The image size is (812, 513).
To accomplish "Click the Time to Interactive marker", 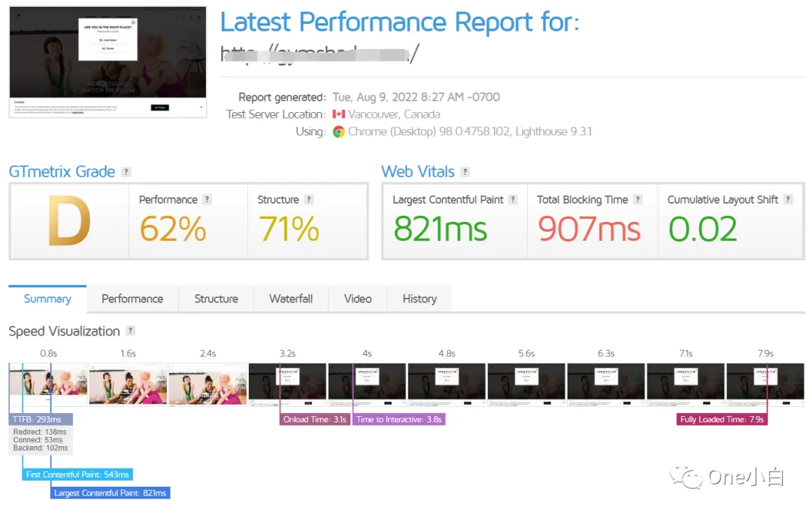I will click(x=398, y=419).
